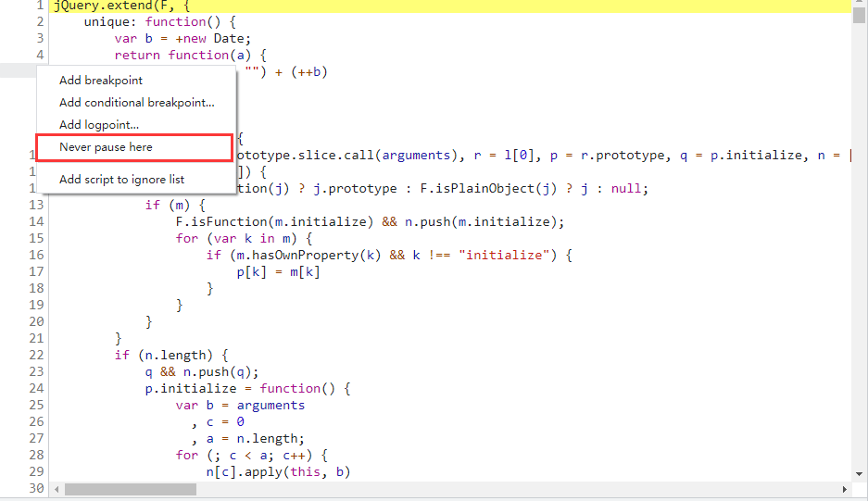Click the horizontal scrollbar right arrow
Screen dimensions: 868x501
(844, 489)
